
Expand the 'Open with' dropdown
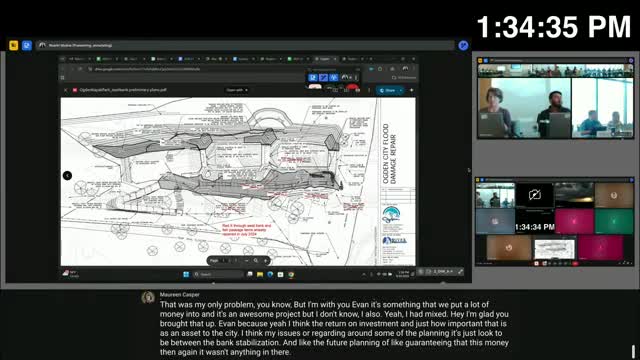tap(237, 90)
